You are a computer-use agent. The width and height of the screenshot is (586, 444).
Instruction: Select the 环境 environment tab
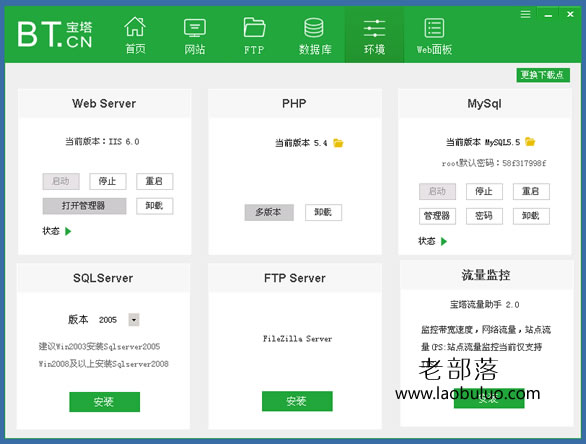[374, 36]
